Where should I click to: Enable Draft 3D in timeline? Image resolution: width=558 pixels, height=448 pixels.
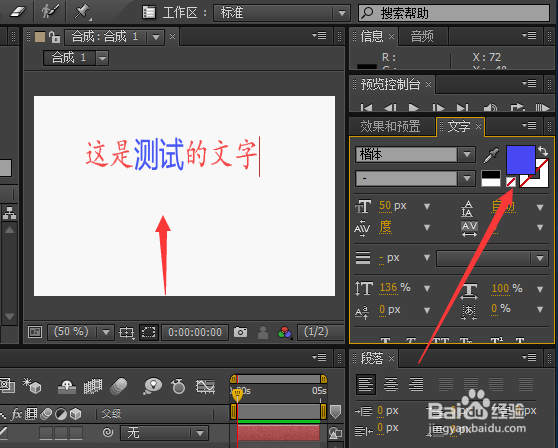[32, 386]
